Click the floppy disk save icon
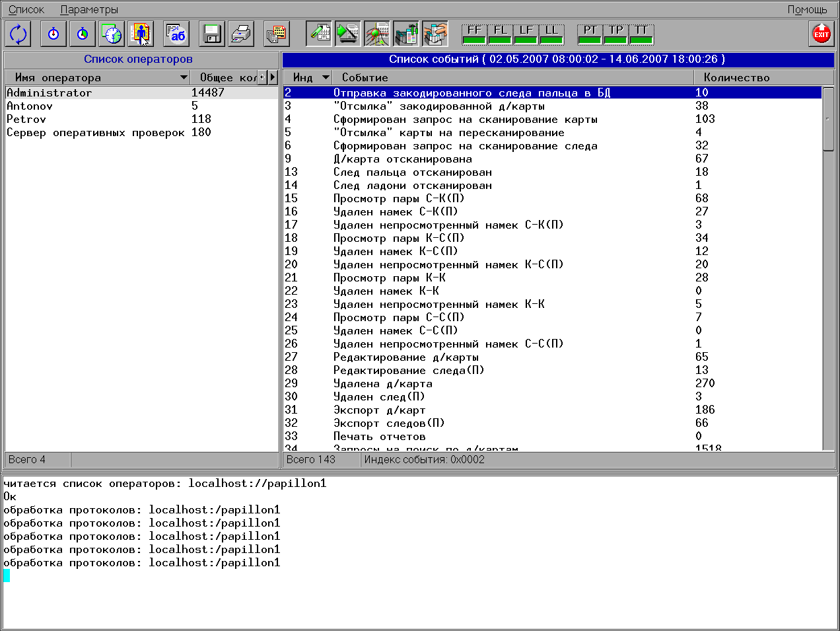This screenshot has height=631, width=840. [212, 34]
